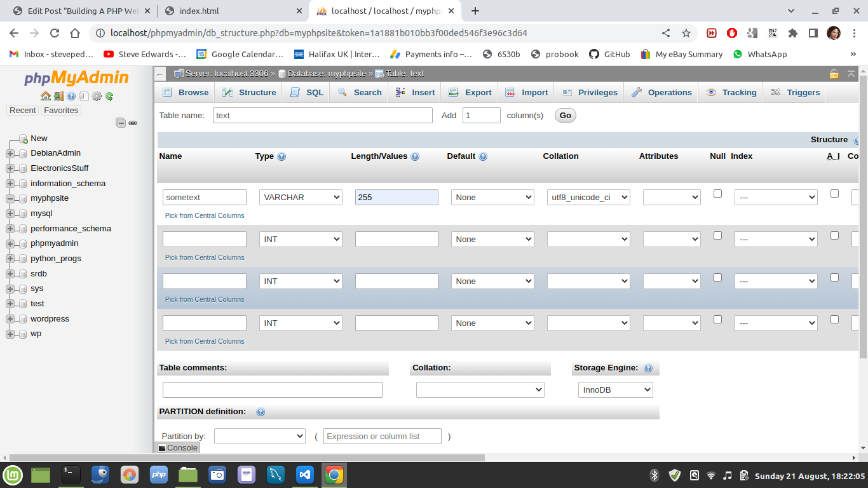The height and width of the screenshot is (488, 868).
Task: Click help icon next to Length/Values
Action: 415,156
